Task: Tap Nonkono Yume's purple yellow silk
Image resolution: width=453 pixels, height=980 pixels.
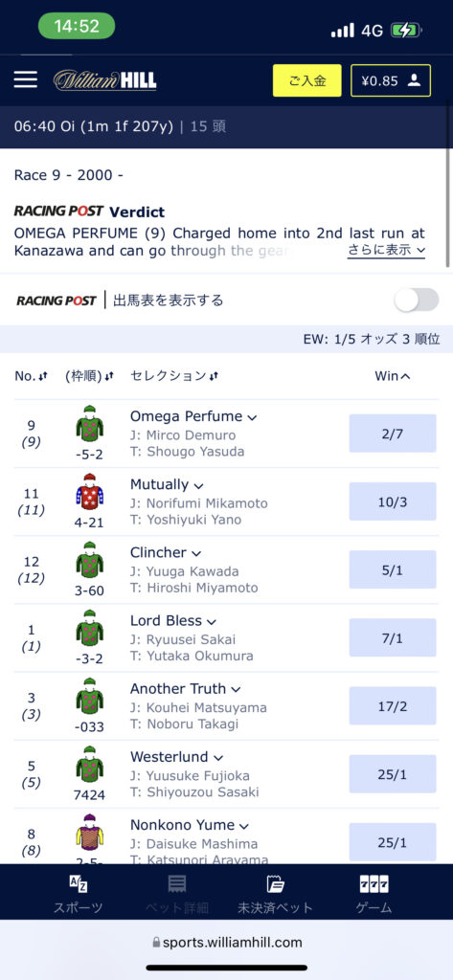Action: pyautogui.click(x=88, y=832)
